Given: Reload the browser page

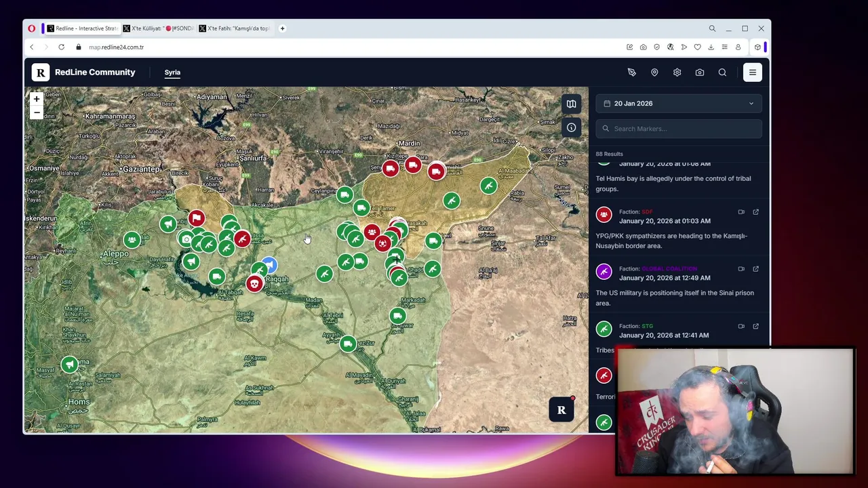Looking at the screenshot, I should (61, 47).
